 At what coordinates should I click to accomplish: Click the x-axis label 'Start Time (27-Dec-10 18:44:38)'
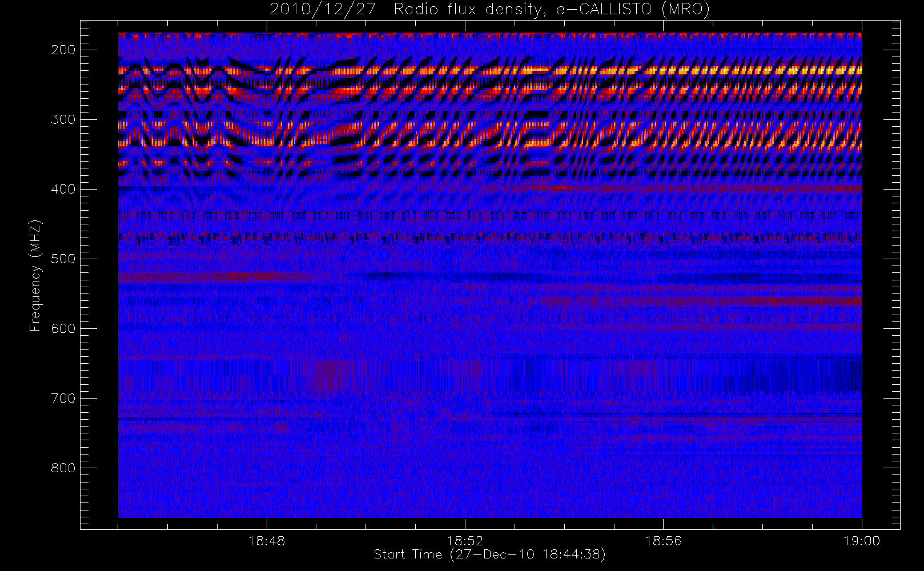tap(489, 554)
